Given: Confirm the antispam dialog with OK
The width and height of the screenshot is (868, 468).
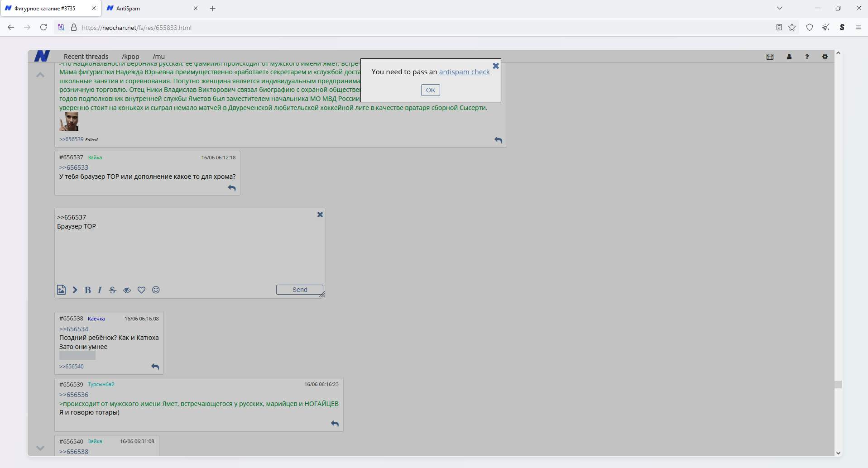Looking at the screenshot, I should point(430,90).
